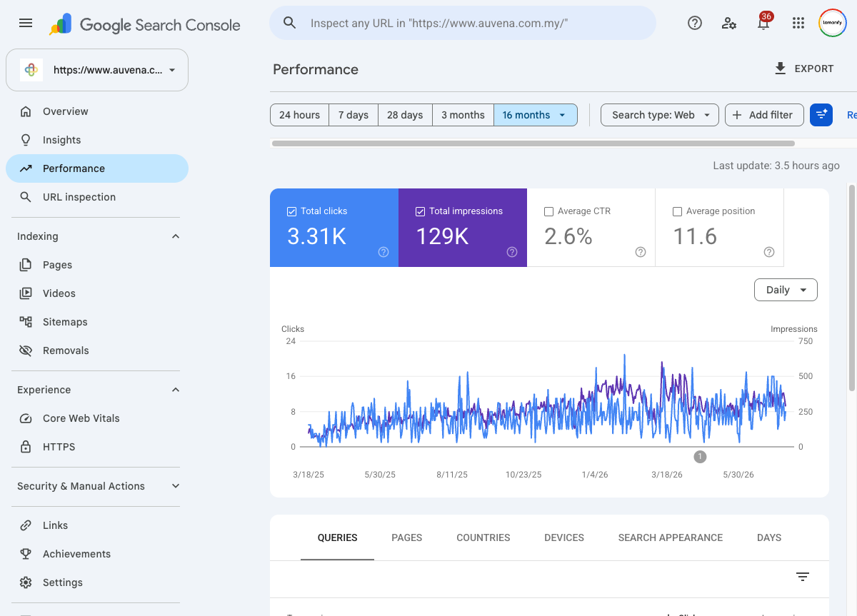Switch to the Devices tab
This screenshot has width=857, height=616.
coord(564,537)
